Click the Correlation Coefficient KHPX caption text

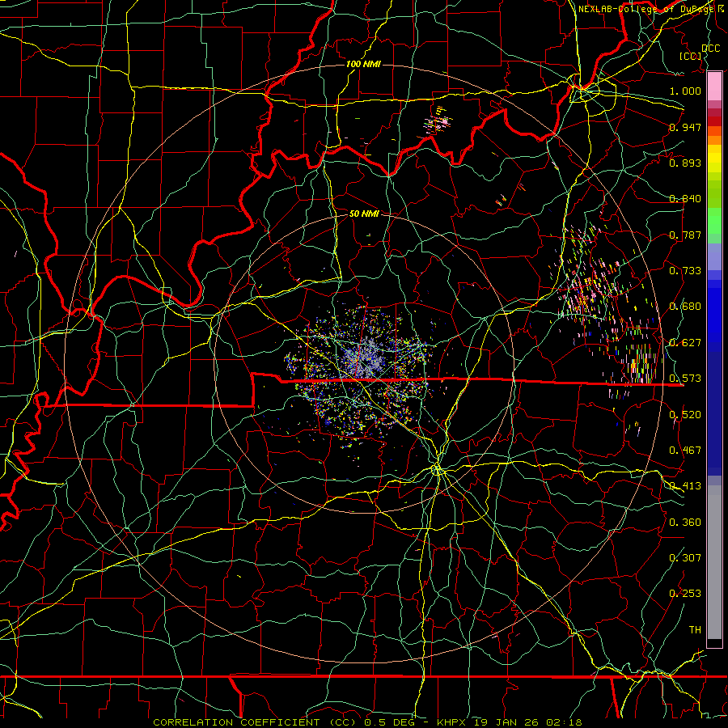[x=367, y=722]
